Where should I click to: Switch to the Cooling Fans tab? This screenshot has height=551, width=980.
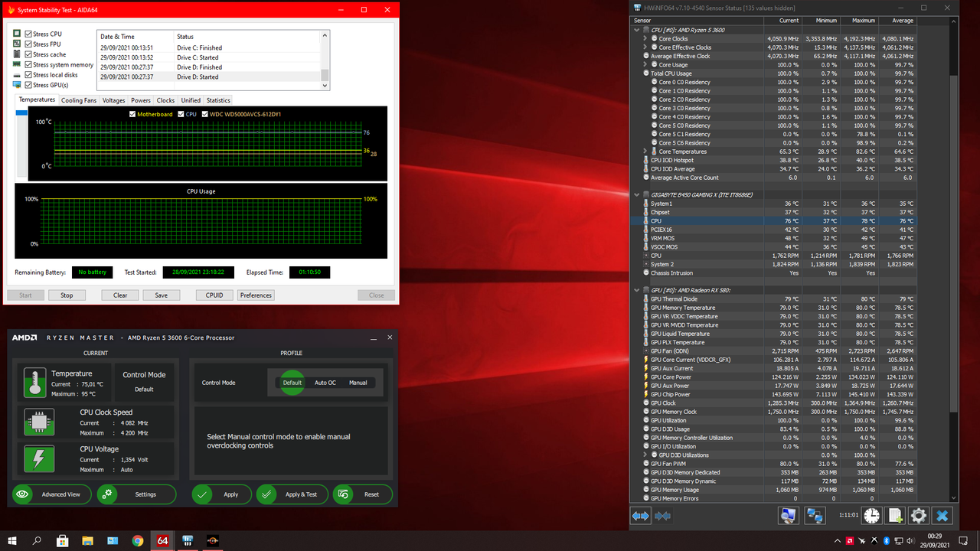point(79,100)
